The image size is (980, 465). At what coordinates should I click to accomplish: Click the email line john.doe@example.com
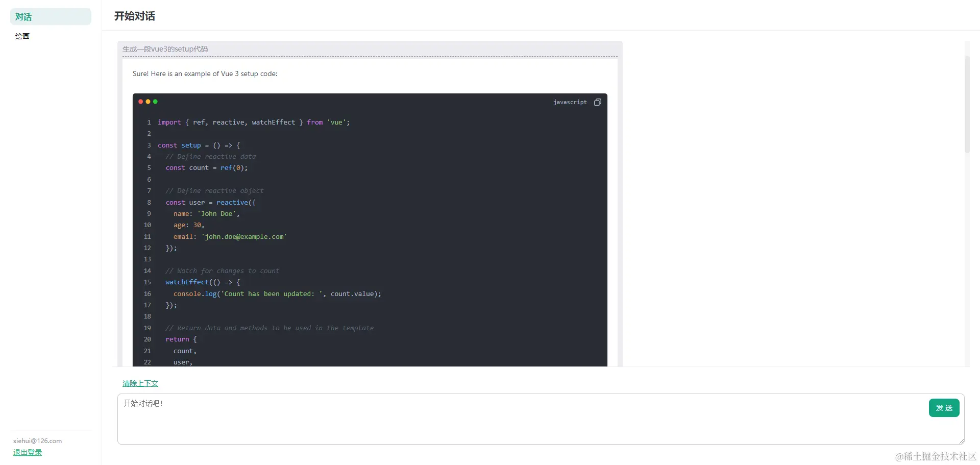pos(230,237)
